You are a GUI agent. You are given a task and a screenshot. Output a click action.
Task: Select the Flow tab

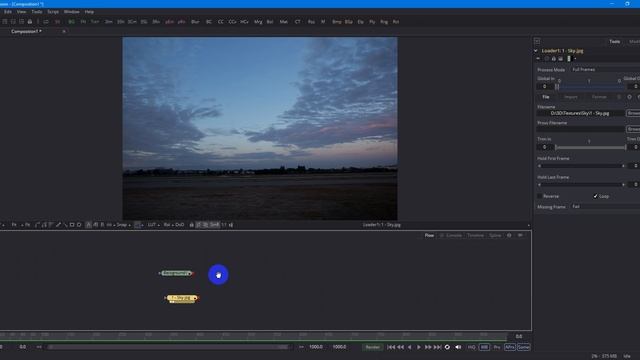point(429,236)
